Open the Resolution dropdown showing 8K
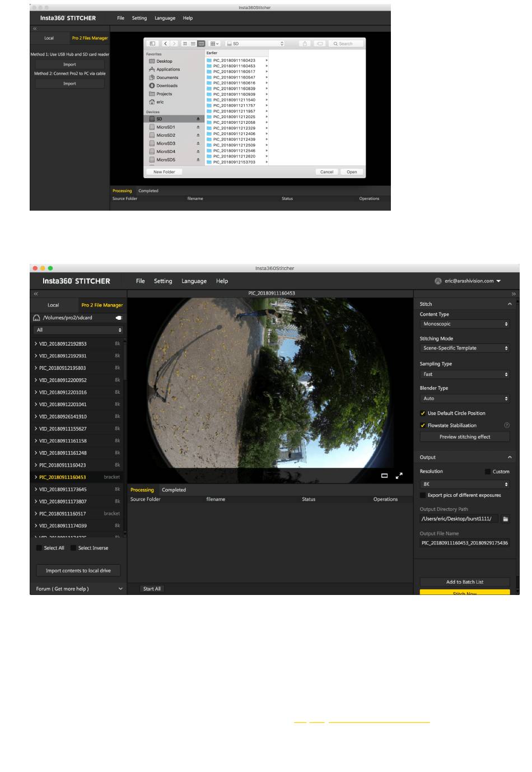This screenshot has width=532, height=772. point(465,484)
